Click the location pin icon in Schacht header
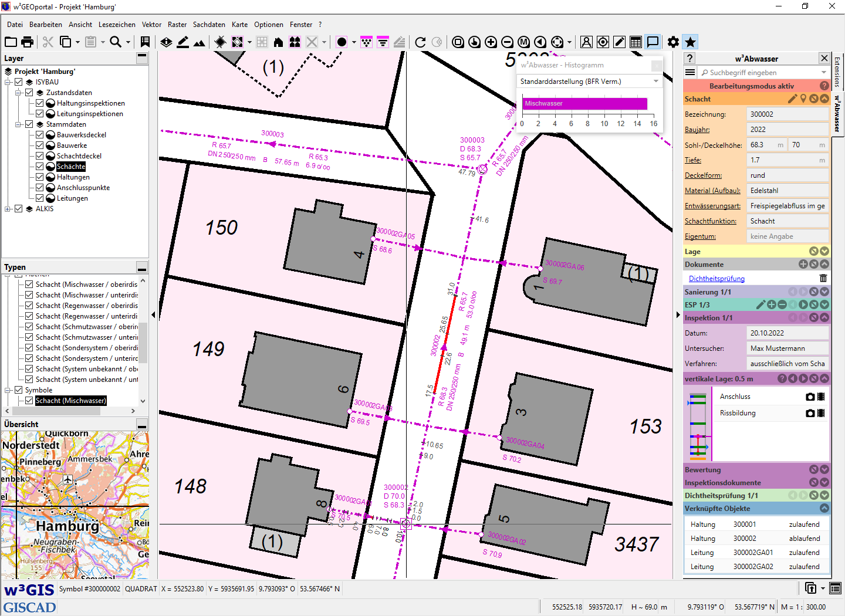 (x=803, y=99)
